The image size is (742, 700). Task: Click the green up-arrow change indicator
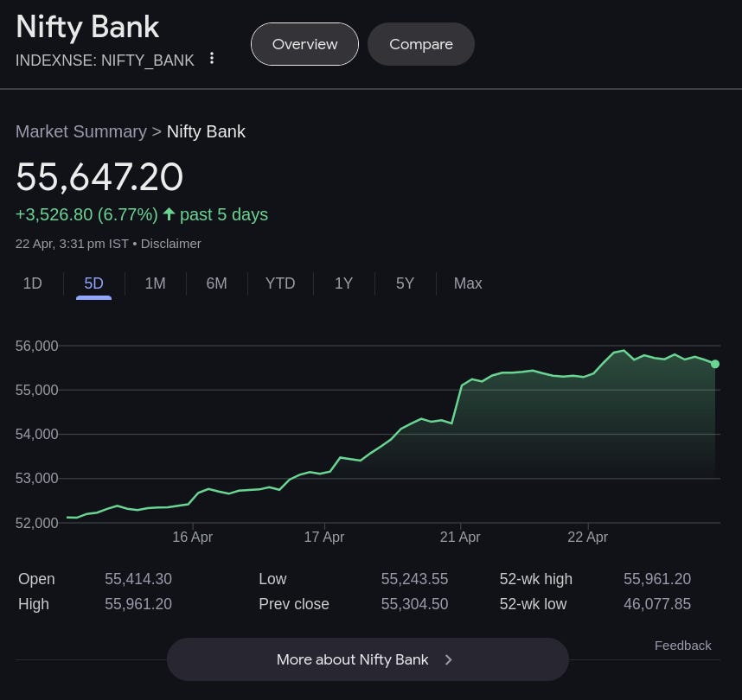169,214
